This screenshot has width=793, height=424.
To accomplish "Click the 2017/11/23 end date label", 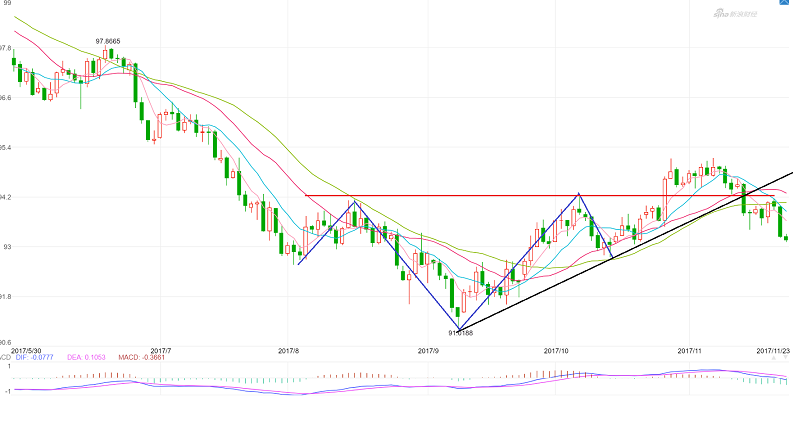I will (x=773, y=350).
